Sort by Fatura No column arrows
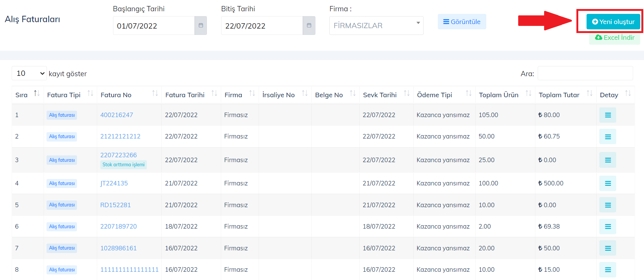 pos(155,93)
